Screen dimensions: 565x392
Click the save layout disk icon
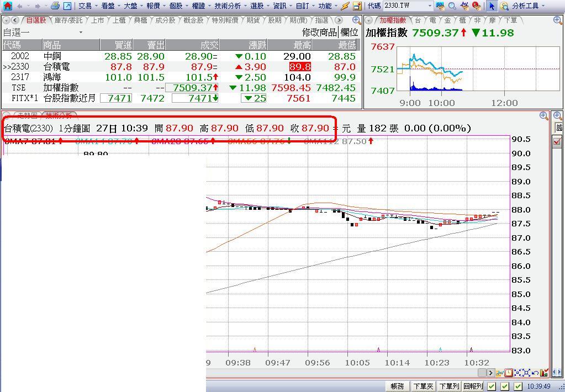point(357,6)
